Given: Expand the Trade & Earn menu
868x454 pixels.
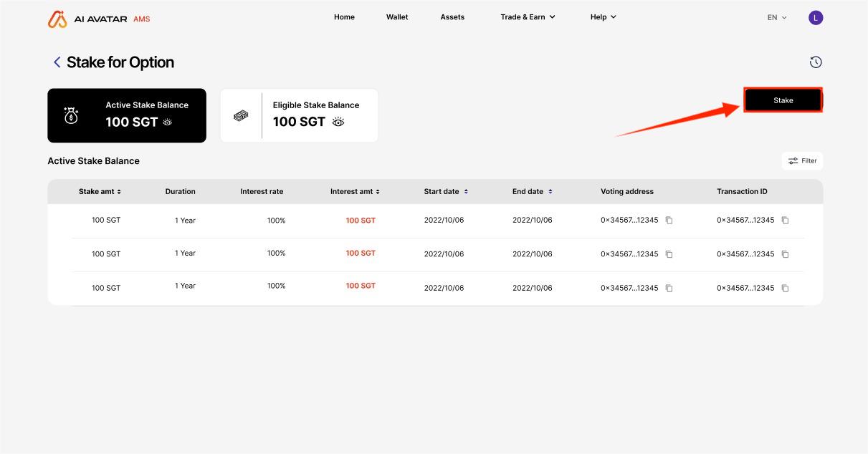Looking at the screenshot, I should 528,17.
